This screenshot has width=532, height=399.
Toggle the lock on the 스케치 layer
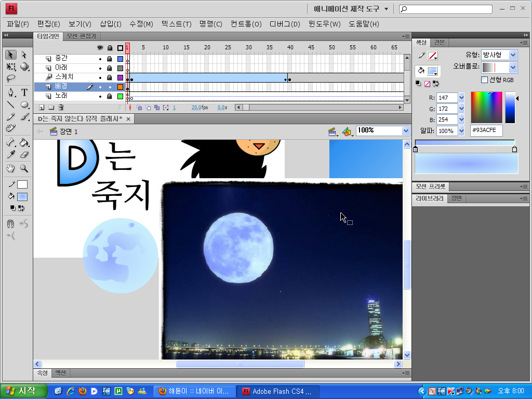[x=110, y=77]
